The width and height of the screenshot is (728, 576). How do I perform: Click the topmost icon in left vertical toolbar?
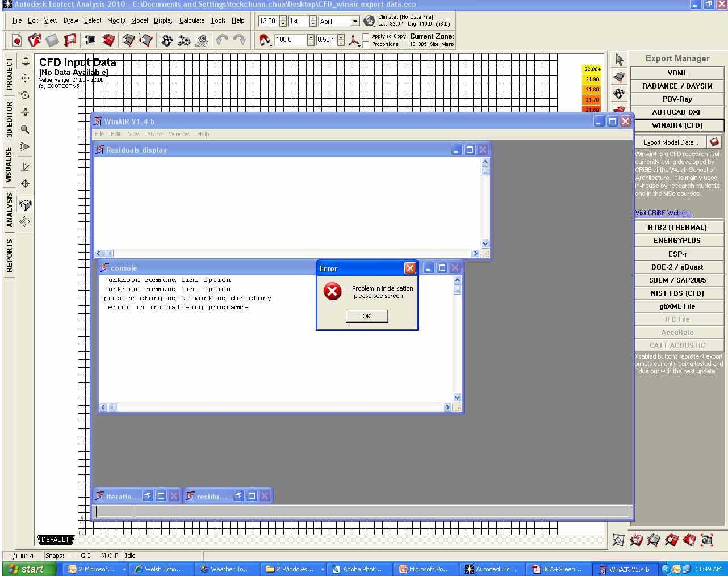click(x=25, y=61)
